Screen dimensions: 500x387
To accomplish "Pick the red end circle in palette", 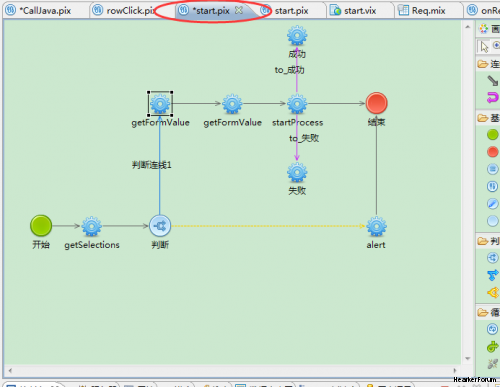I will 493,152.
